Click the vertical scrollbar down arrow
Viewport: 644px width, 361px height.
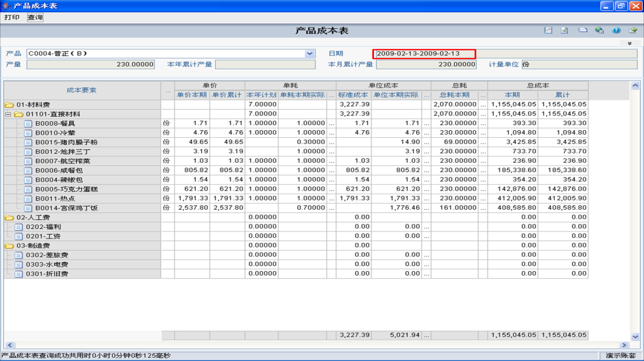[635, 337]
